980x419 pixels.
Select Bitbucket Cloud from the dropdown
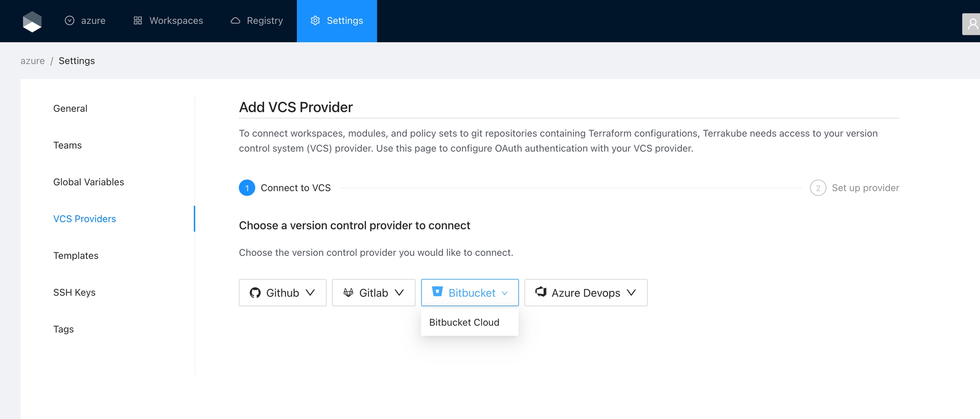click(x=464, y=322)
